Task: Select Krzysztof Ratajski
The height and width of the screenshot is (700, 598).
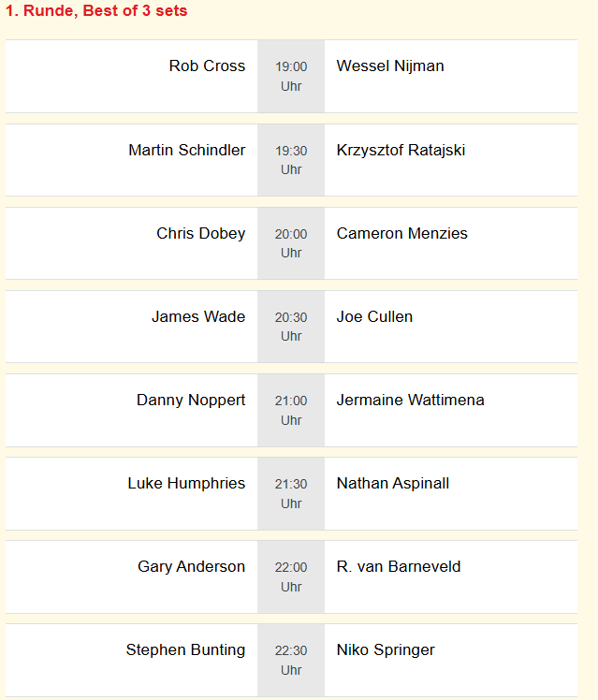Action: (401, 151)
